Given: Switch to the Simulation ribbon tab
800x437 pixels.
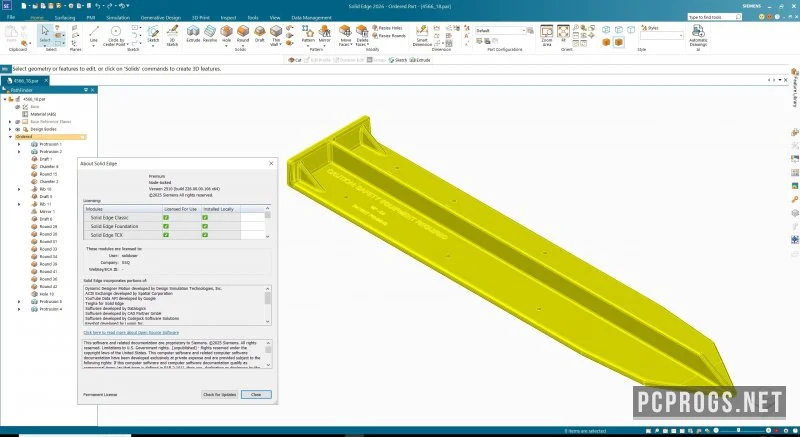Looking at the screenshot, I should [118, 18].
